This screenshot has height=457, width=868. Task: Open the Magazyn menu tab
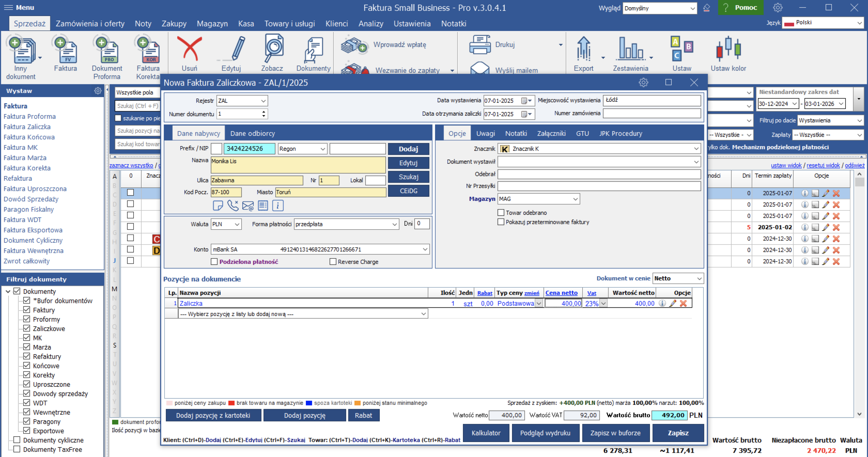click(212, 23)
